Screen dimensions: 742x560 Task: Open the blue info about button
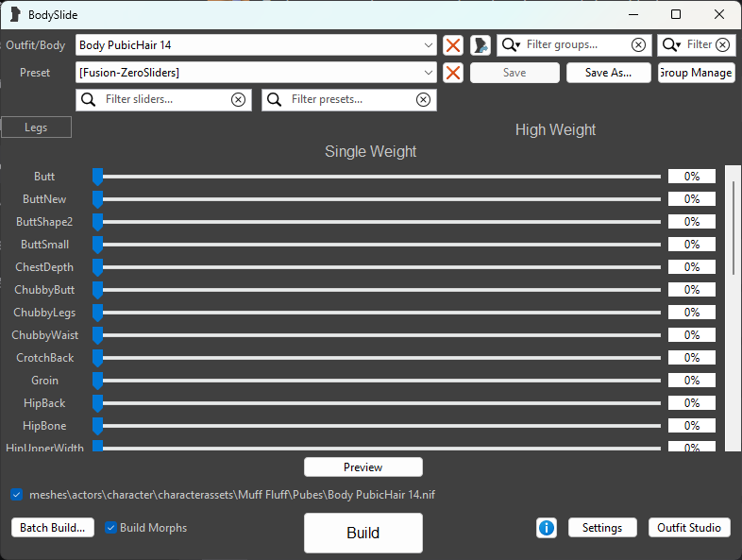coord(547,528)
